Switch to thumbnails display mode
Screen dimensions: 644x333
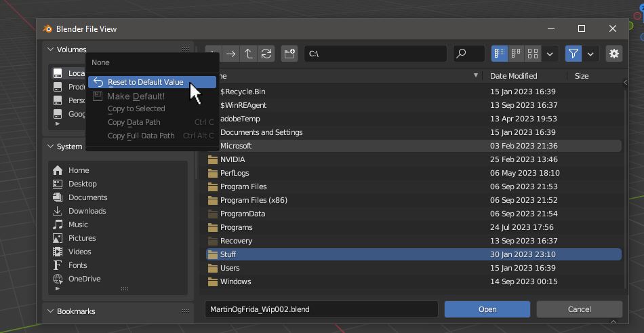point(533,54)
